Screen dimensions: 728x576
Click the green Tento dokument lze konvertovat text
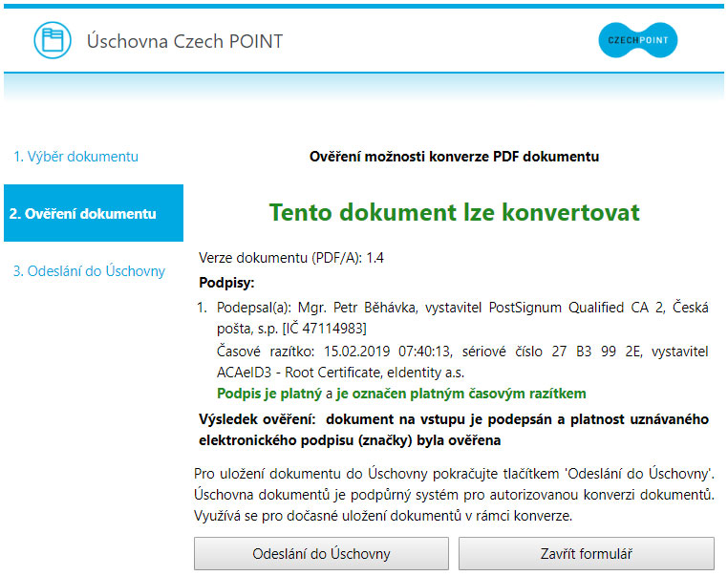(454, 213)
